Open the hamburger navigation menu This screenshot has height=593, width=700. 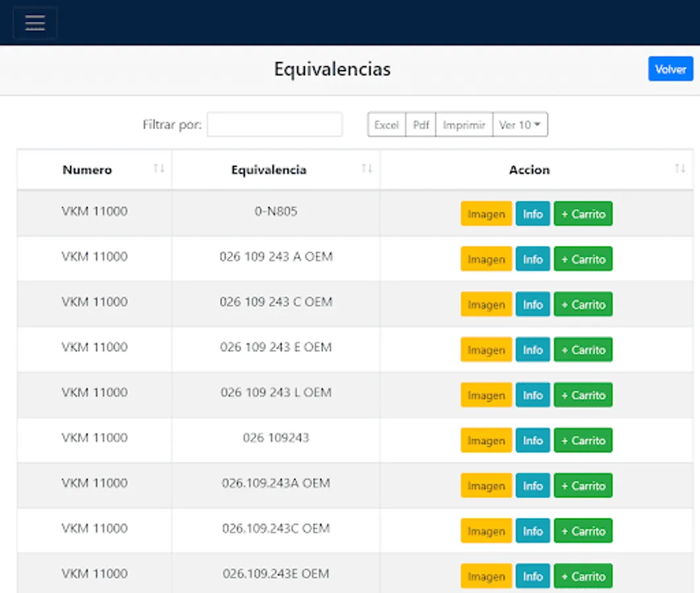(35, 23)
